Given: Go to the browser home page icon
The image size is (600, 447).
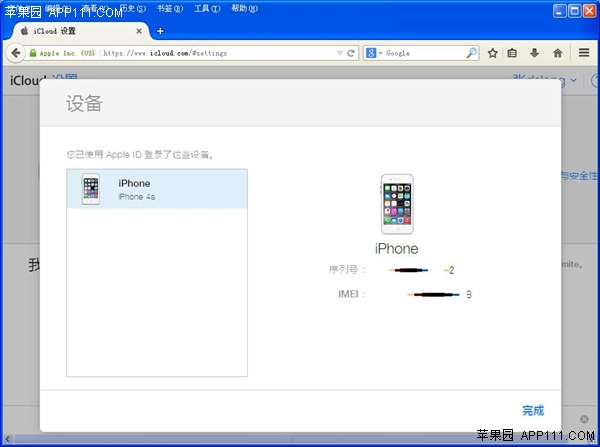Looking at the screenshot, I should pyautogui.click(x=556, y=53).
